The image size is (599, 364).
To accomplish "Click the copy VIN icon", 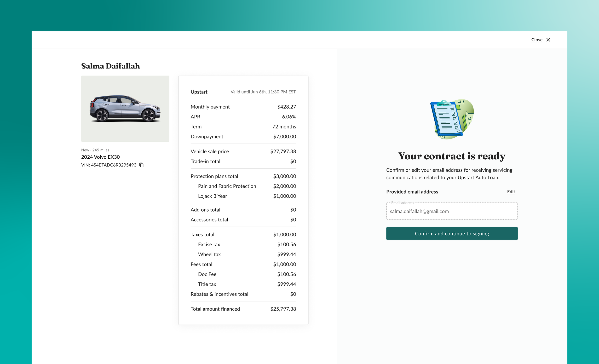I will (142, 165).
